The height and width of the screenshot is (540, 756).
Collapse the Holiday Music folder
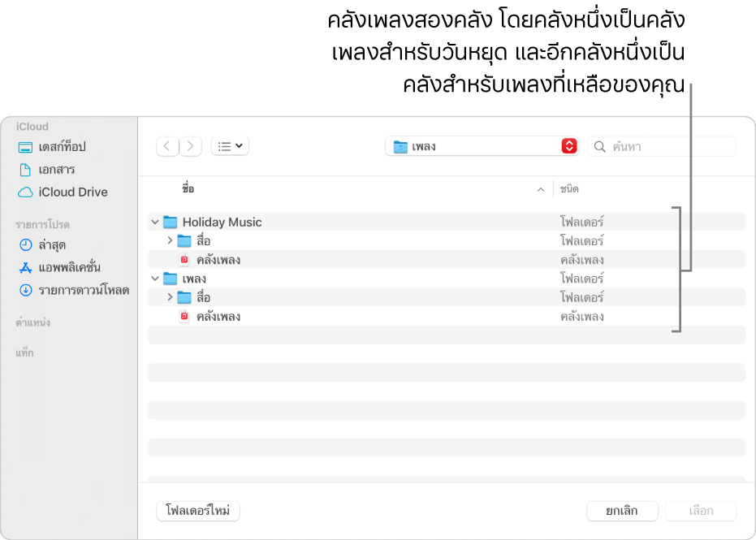tap(153, 222)
